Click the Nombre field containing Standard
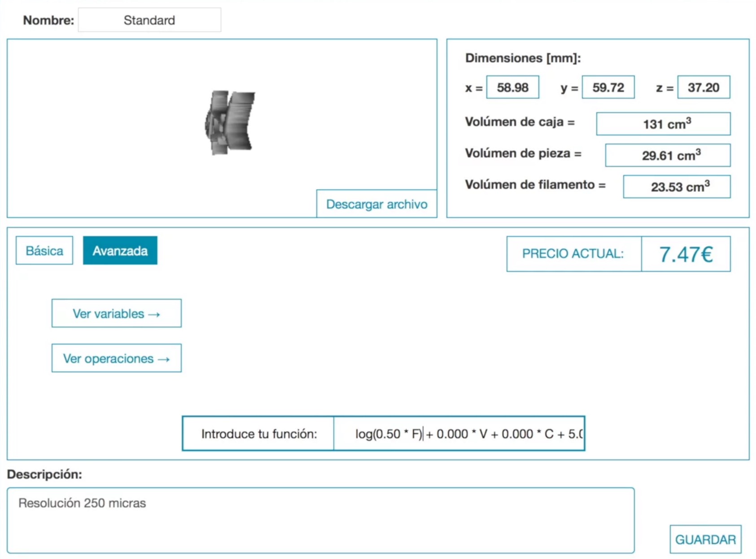The width and height of the screenshot is (756, 559). (x=149, y=20)
